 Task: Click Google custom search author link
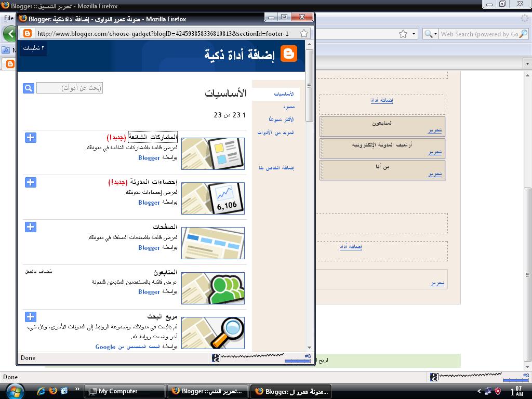pos(128,347)
